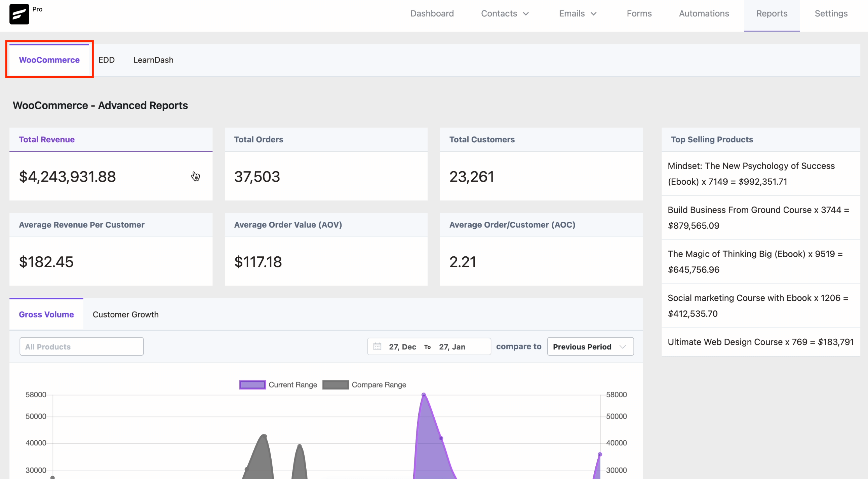This screenshot has height=479, width=868.
Task: Toggle the Current Range legend swatch
Action: (x=252, y=384)
